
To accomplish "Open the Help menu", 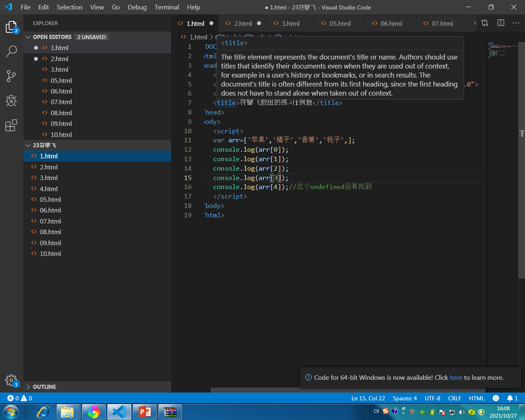I will 194,7.
